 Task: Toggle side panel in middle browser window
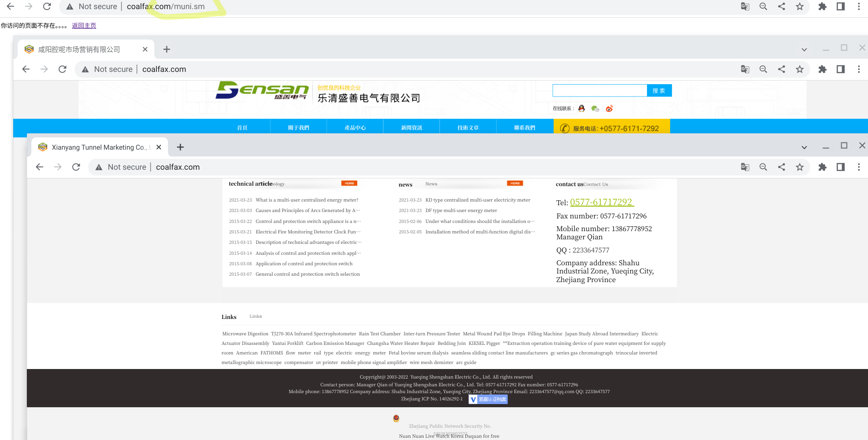841,69
